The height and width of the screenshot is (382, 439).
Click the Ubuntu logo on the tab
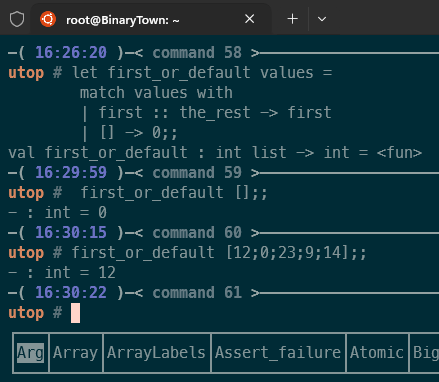tap(48, 19)
